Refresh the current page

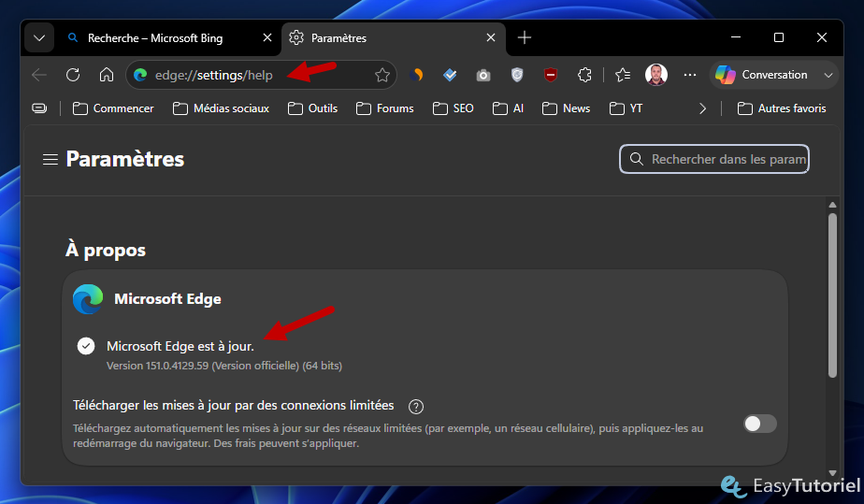tap(73, 75)
